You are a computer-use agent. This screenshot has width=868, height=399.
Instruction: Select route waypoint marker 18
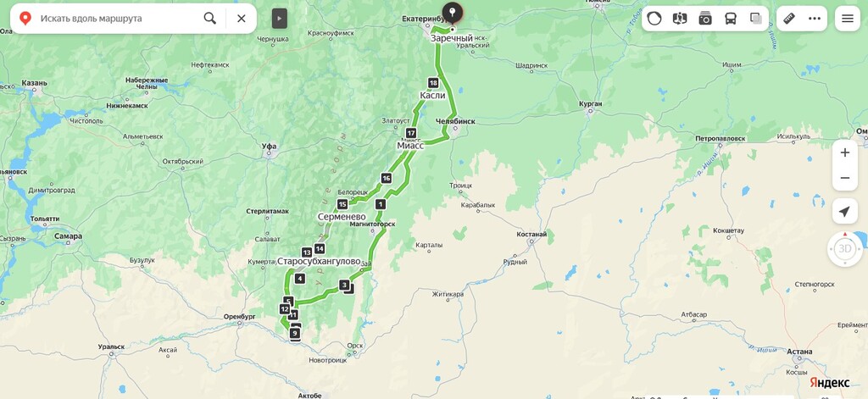pos(433,83)
